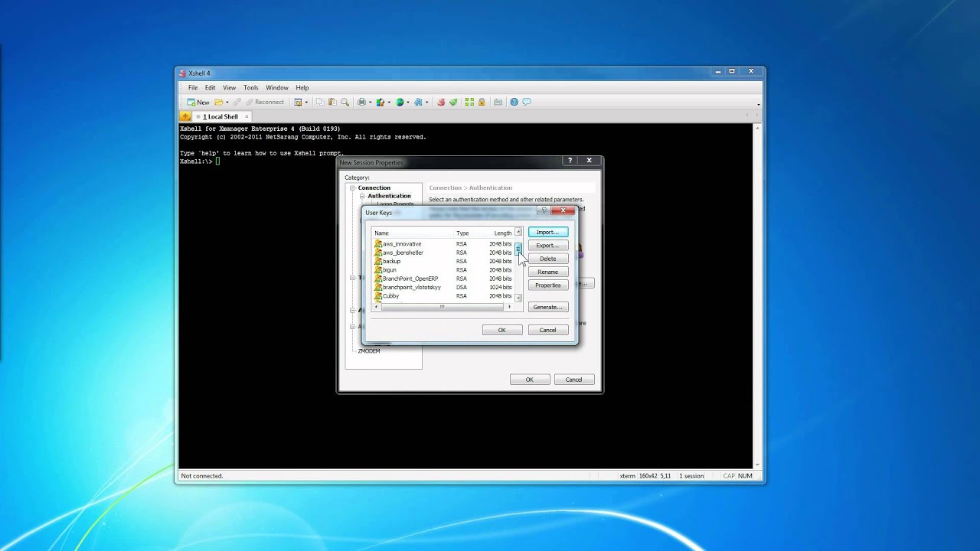Click the globe Encoding toolbar icon

tap(400, 102)
